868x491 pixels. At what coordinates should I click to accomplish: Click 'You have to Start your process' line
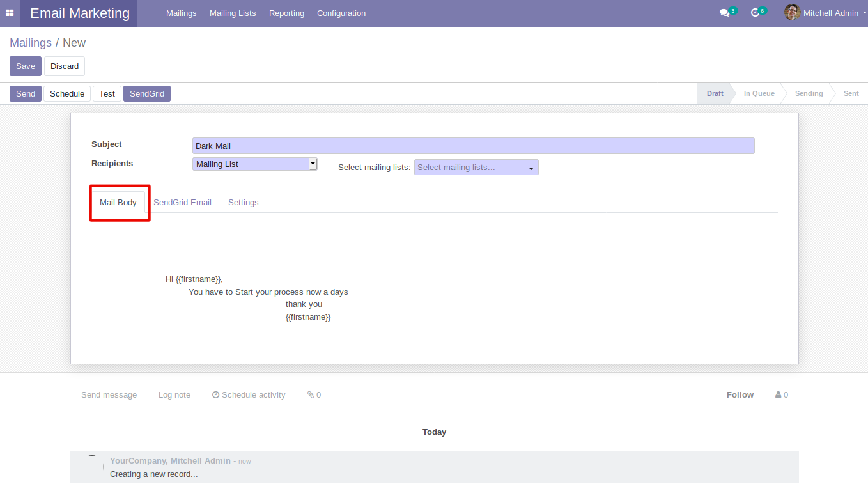(x=268, y=292)
